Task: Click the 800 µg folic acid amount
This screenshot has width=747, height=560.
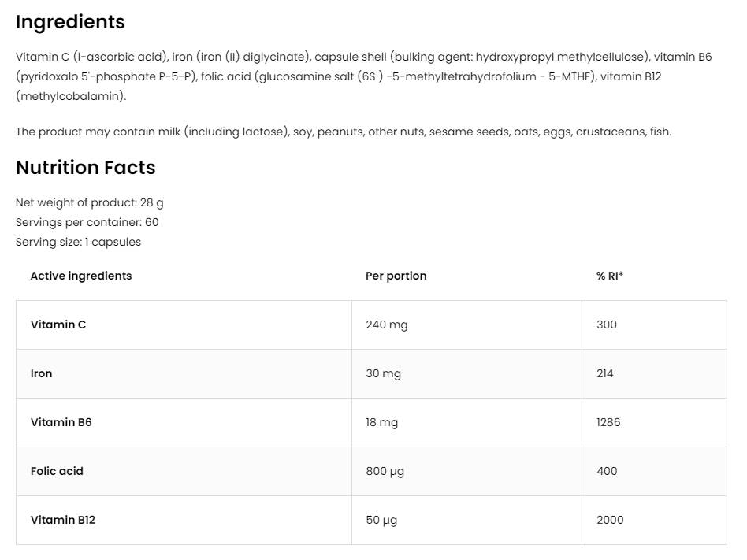Action: (x=385, y=471)
